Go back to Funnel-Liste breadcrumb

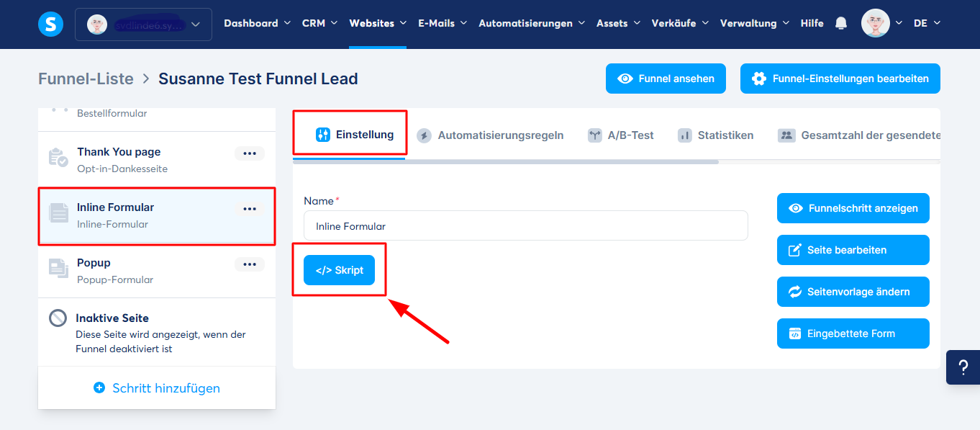[x=86, y=79]
